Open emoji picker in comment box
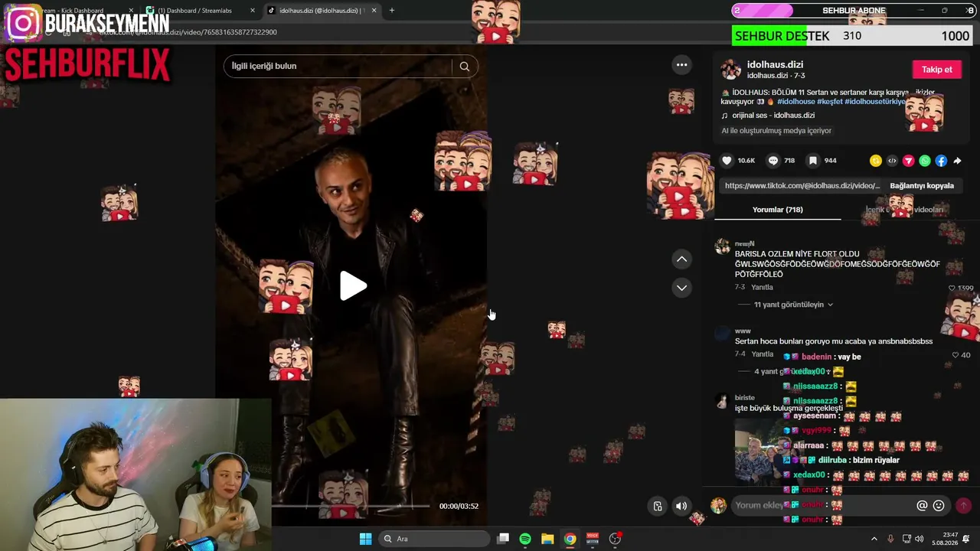This screenshot has width=980, height=551. [x=939, y=506]
